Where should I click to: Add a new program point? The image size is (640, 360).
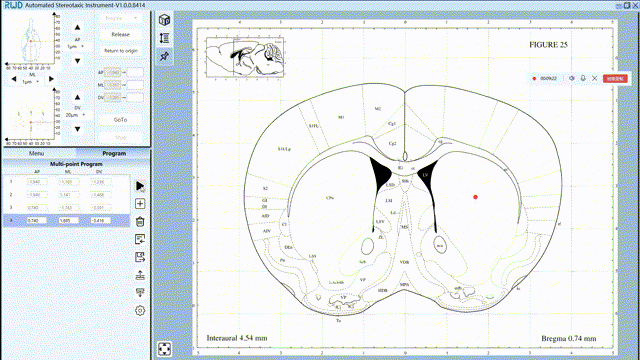(x=140, y=204)
